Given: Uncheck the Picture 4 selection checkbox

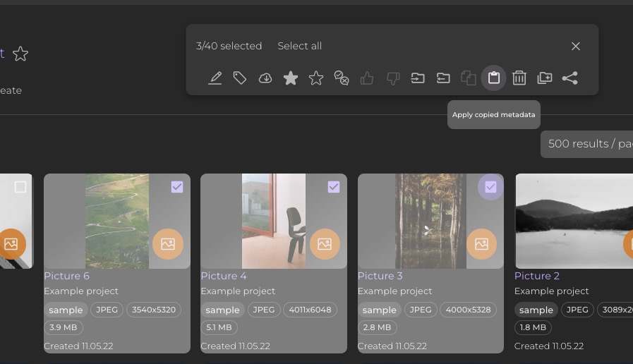Looking at the screenshot, I should click(x=334, y=187).
